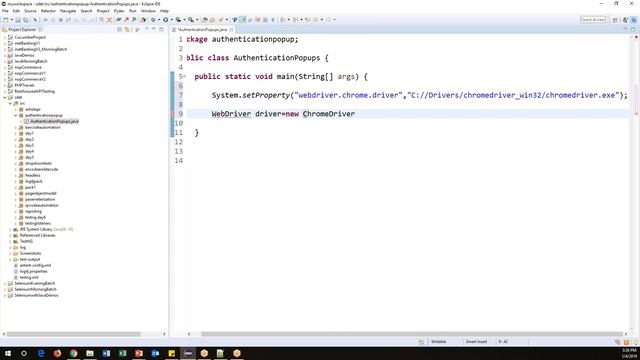Open the Run menu
This screenshot has width=640, height=360.
coord(133,11)
